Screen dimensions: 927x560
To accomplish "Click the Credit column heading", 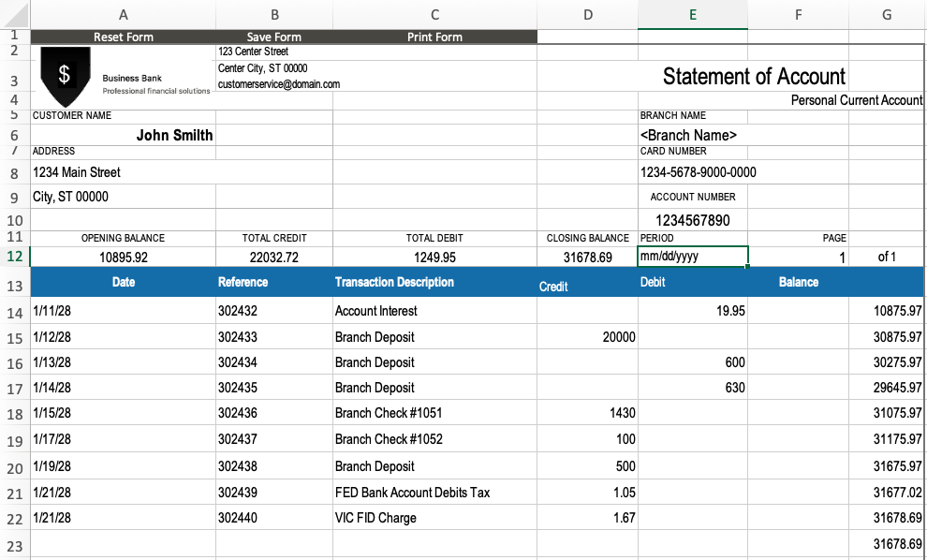I will coord(553,287).
